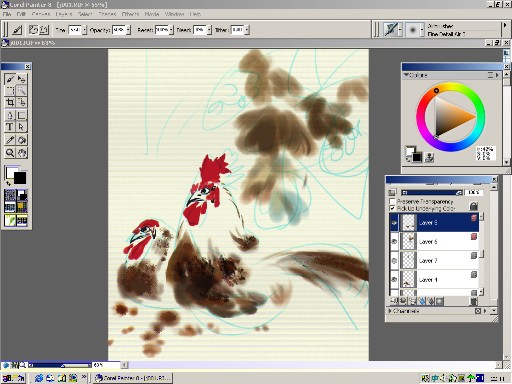Select the Magnifier zoom tool

coord(10,153)
